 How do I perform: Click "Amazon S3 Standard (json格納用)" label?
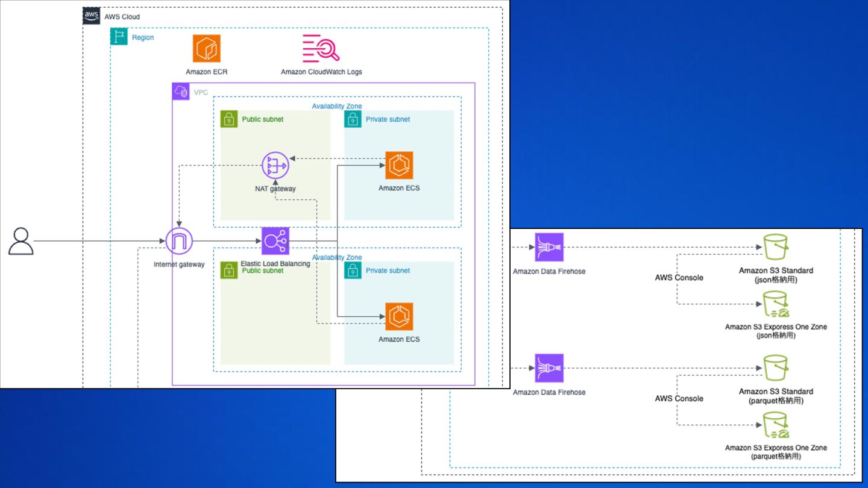point(776,275)
